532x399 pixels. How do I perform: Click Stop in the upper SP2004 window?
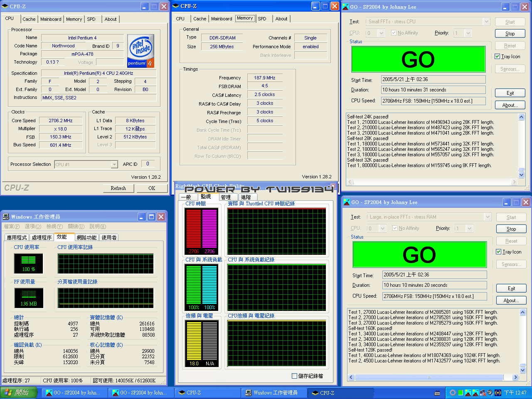click(510, 34)
